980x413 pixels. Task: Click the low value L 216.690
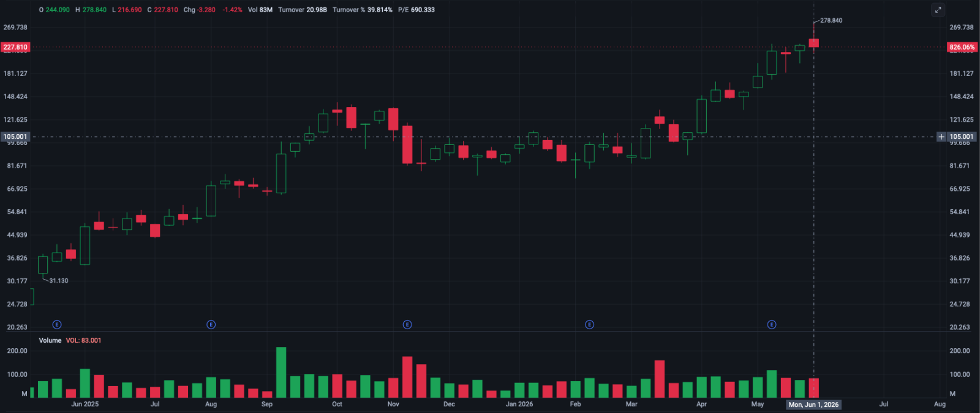(127, 10)
